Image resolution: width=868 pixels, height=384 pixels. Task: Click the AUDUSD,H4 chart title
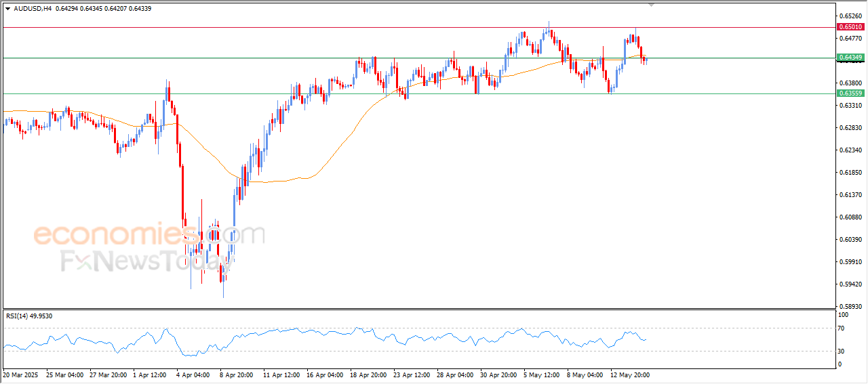32,9
